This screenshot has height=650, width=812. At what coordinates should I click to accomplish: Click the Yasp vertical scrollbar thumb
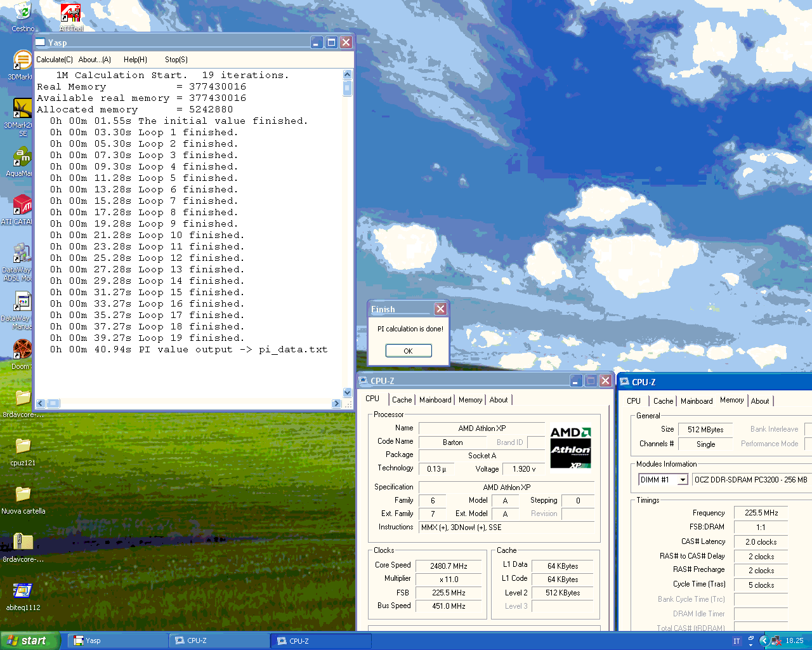point(347,88)
